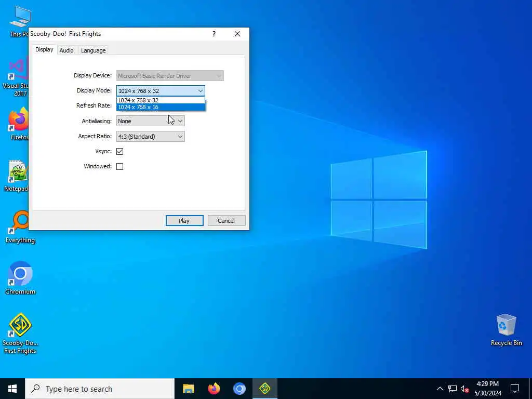
Task: Select Scooby-Doo First Frights desktop shortcut
Action: [x=20, y=333]
